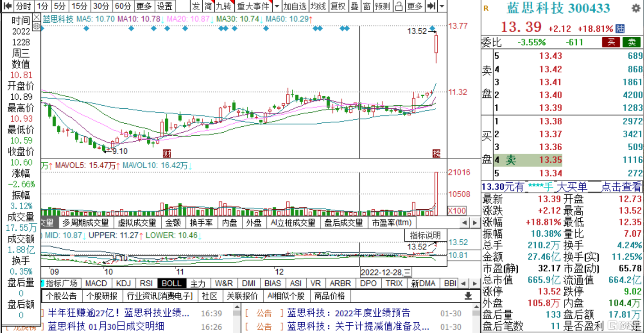
Task: Close the data tooltip with the X icon
Action: (36, 17)
